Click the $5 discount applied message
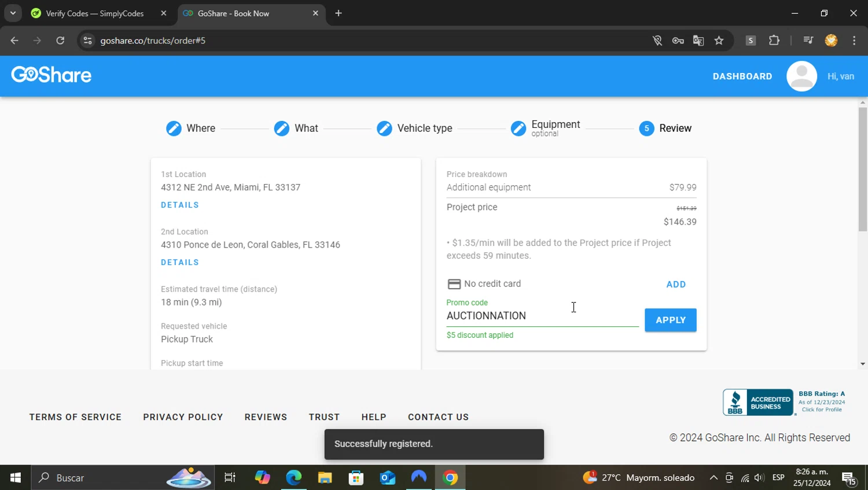Image resolution: width=868 pixels, height=490 pixels. (480, 335)
